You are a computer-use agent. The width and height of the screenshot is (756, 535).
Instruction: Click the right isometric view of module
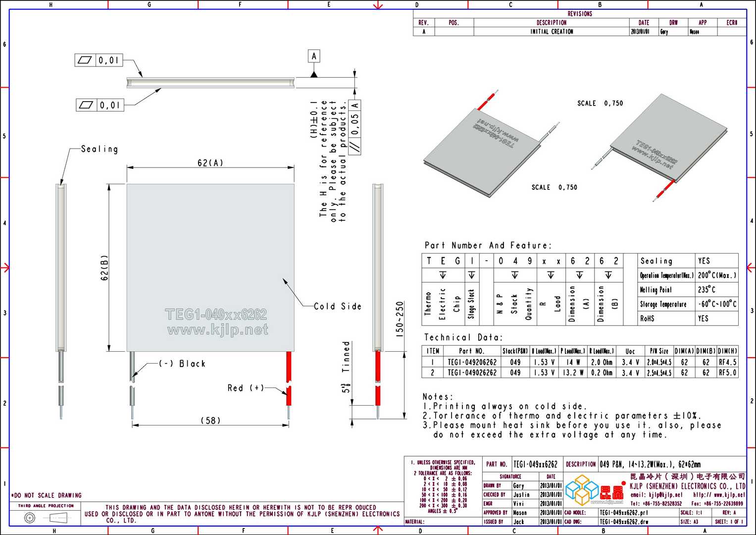tap(660, 148)
